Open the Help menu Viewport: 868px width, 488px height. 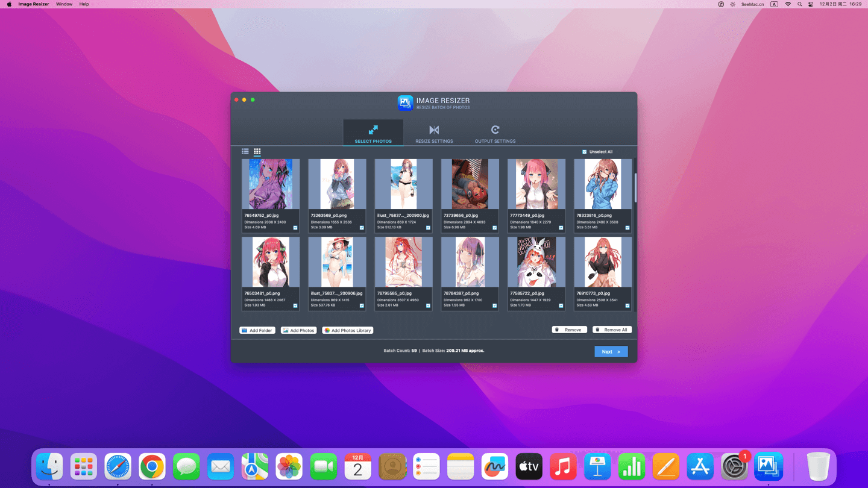click(84, 4)
